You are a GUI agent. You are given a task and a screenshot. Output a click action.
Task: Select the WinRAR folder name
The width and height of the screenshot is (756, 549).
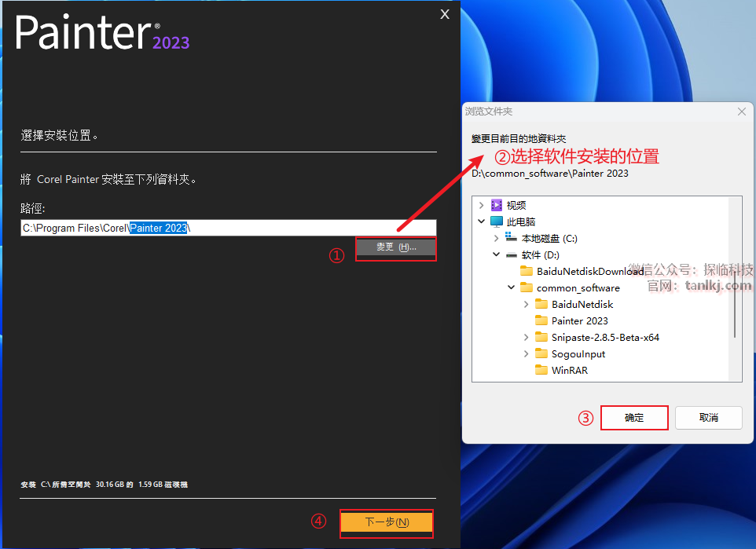tap(570, 370)
